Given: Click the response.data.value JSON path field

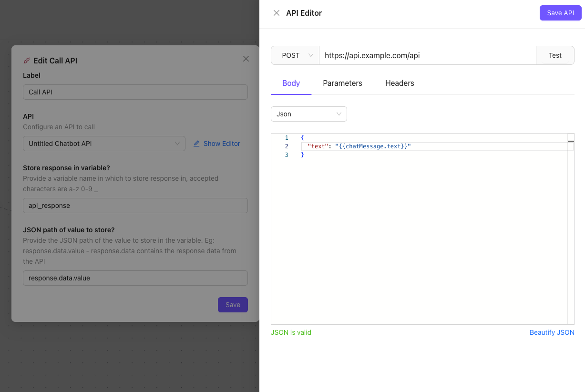Looking at the screenshot, I should (135, 278).
